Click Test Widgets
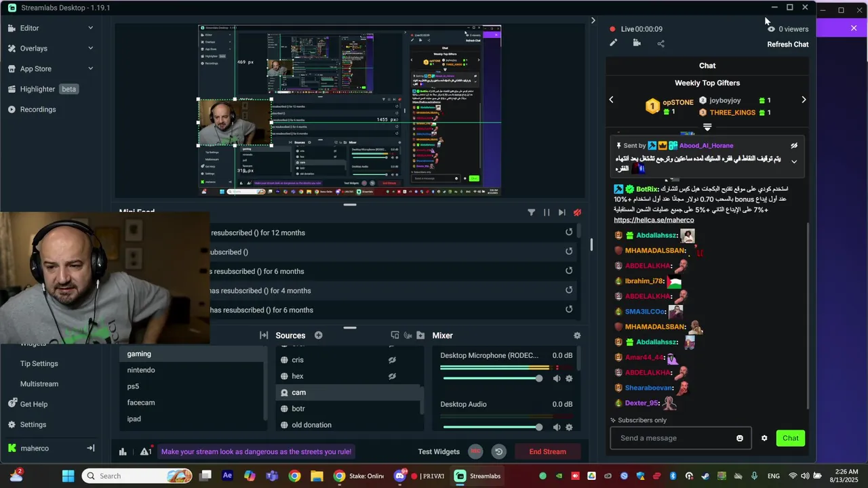This screenshot has height=488, width=868. pyautogui.click(x=439, y=451)
